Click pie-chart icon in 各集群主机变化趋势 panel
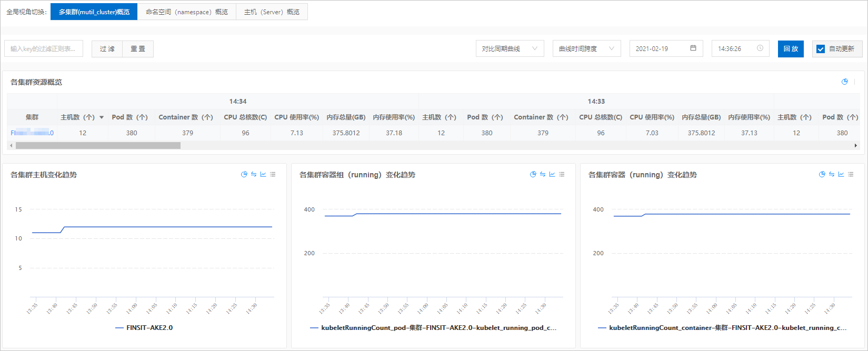The height and width of the screenshot is (351, 868). pyautogui.click(x=244, y=174)
